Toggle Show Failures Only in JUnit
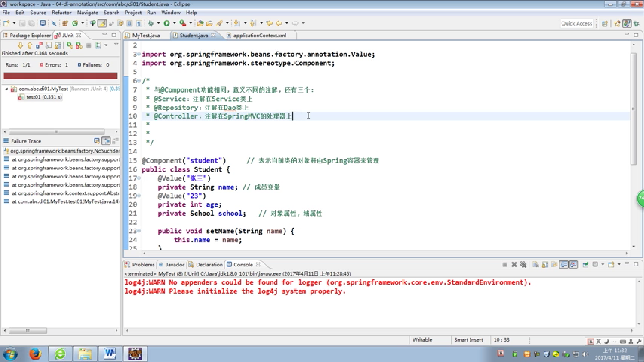The height and width of the screenshot is (362, 644). tap(39, 45)
